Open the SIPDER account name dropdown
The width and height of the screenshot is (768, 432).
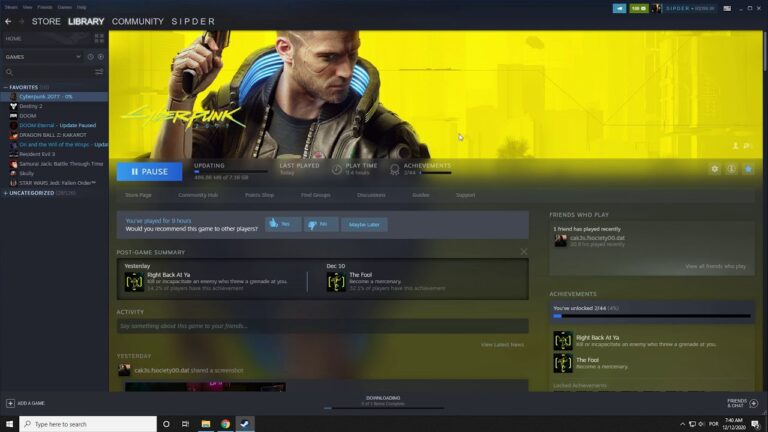click(690, 8)
